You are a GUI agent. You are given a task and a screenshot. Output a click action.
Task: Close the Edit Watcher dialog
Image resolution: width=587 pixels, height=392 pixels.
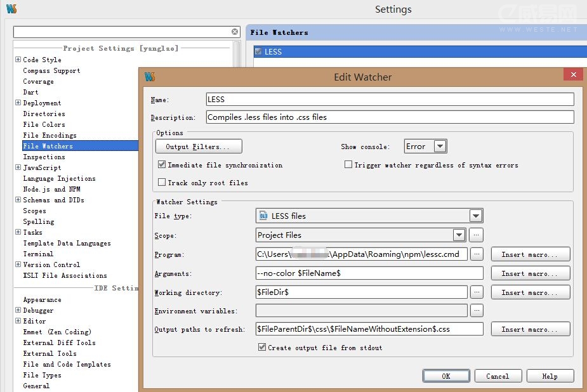click(x=573, y=74)
